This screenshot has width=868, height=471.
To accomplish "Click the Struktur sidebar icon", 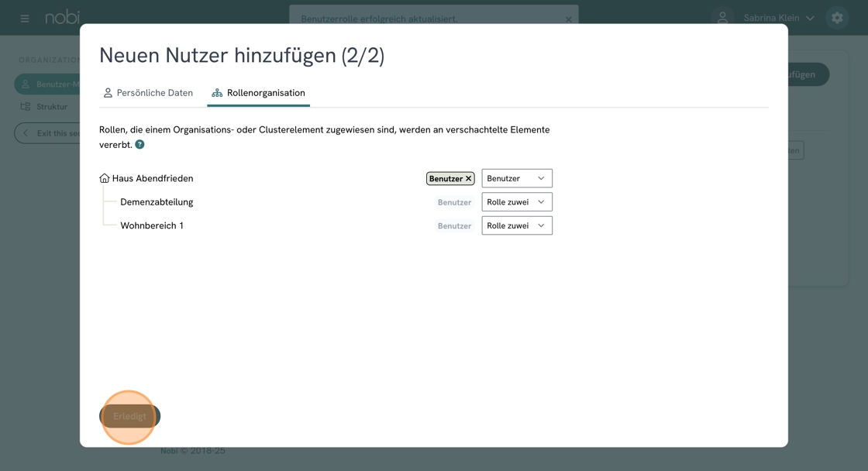I will [26, 107].
